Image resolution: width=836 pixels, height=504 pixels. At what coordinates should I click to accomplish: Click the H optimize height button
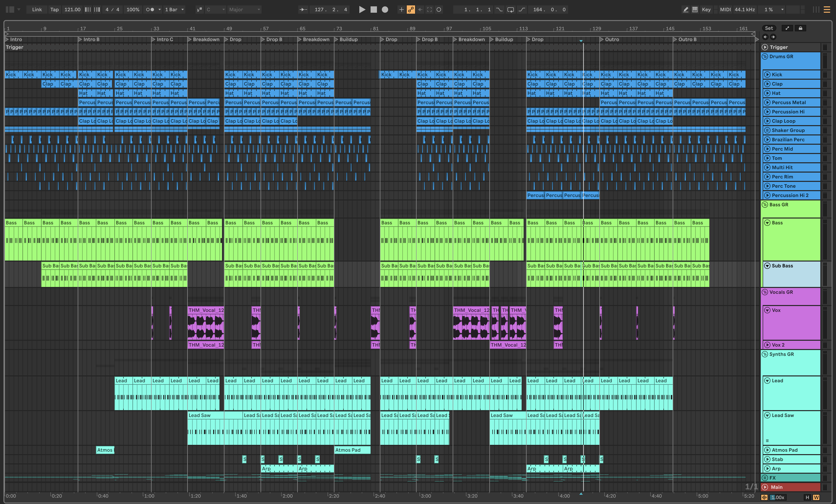pos(807,497)
